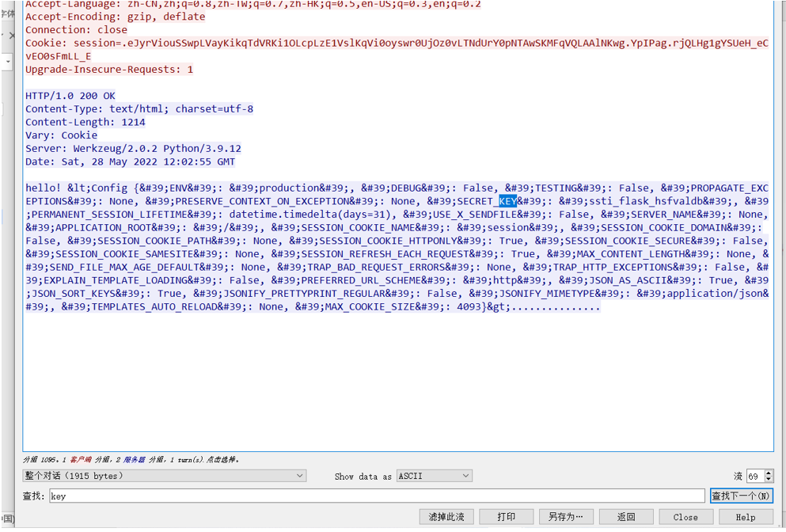The width and height of the screenshot is (786, 532).
Task: Decrement the stream number with down arrow
Action: 769,479
